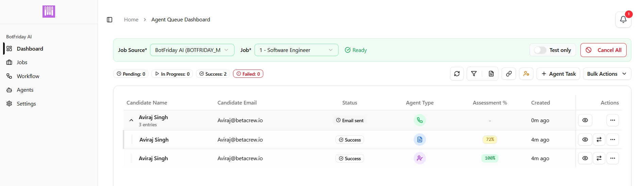Click the document report icon

(491, 74)
